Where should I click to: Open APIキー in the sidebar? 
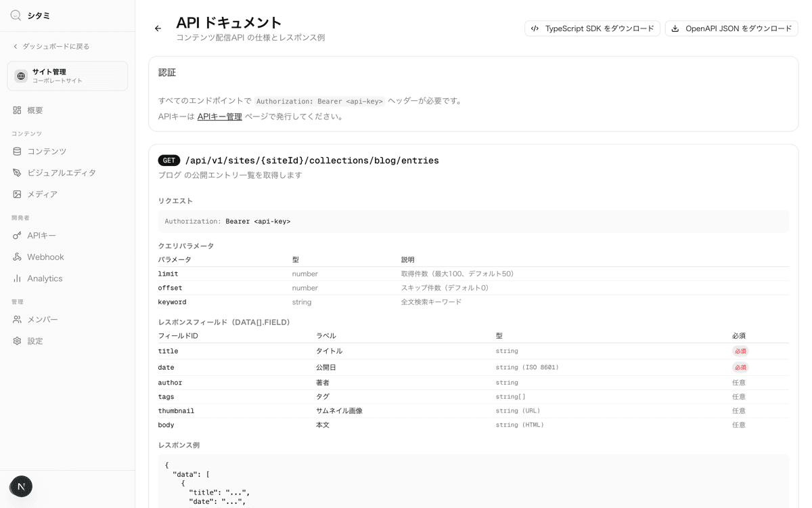(x=68, y=236)
